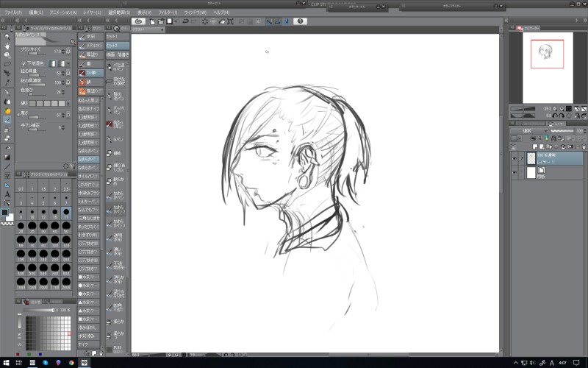The height and width of the screenshot is (368, 588).
Task: Select the Eyedropper tool
Action: tap(7, 82)
